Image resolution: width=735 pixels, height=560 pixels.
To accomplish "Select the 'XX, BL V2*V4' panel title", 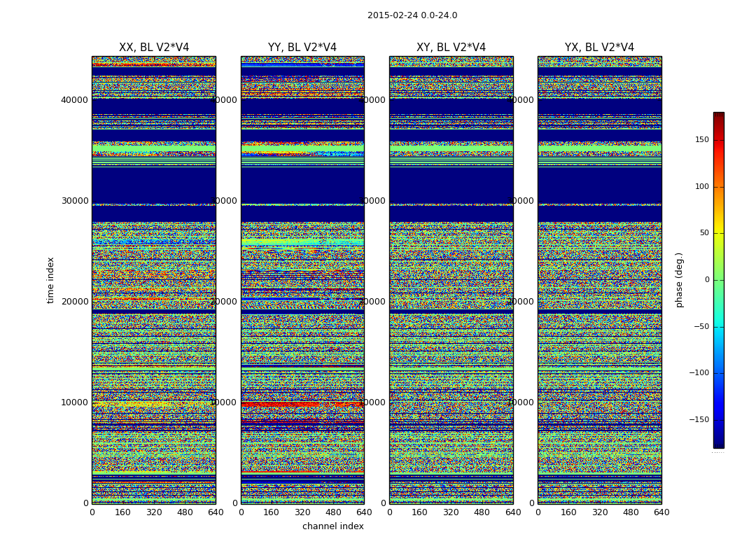I will (154, 48).
